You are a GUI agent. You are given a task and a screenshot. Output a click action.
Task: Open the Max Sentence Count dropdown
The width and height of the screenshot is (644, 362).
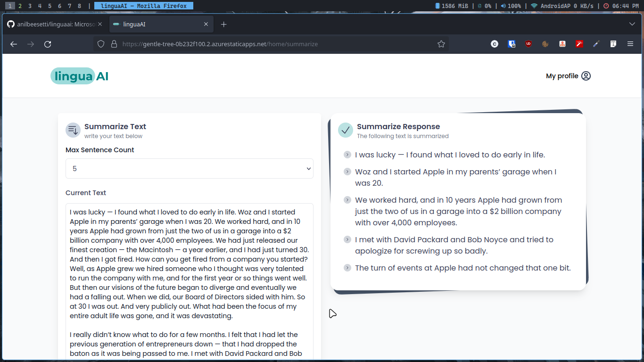click(190, 168)
